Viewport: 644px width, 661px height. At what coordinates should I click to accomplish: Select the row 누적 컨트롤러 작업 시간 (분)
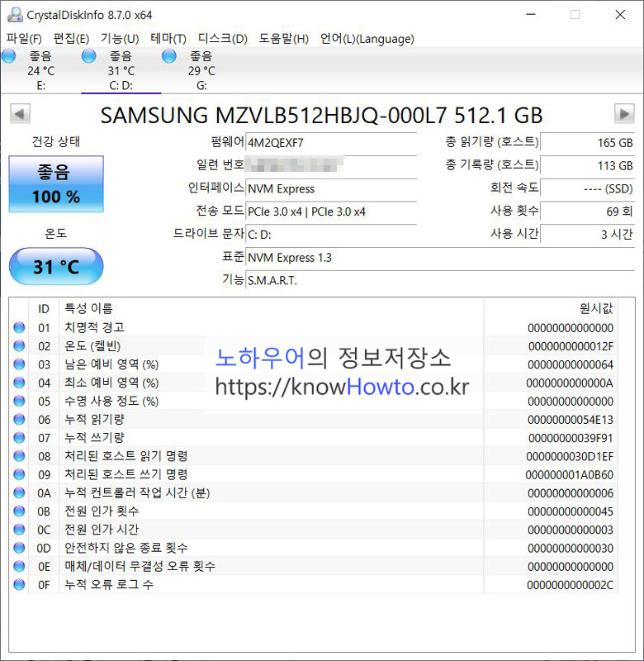point(314,492)
